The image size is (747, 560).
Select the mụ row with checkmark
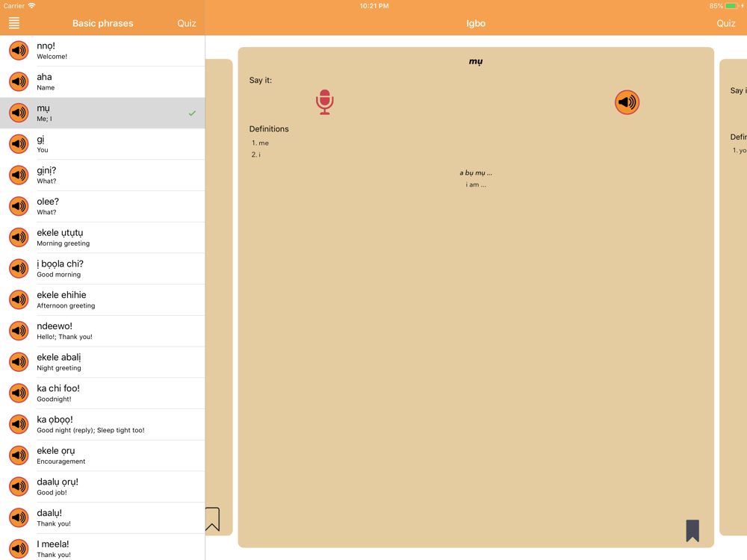click(x=102, y=113)
